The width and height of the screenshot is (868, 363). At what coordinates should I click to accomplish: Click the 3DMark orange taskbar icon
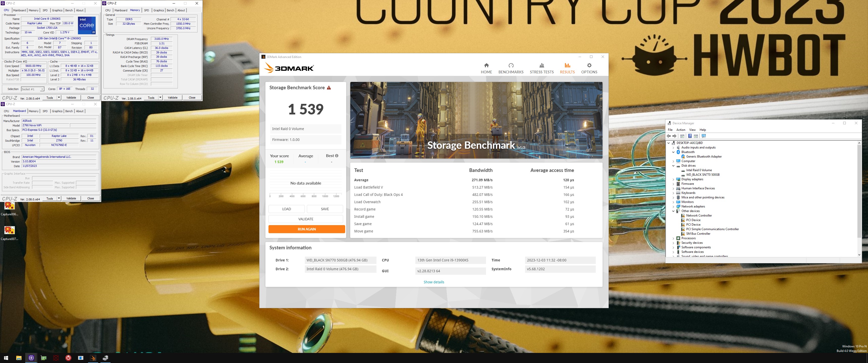(x=93, y=358)
